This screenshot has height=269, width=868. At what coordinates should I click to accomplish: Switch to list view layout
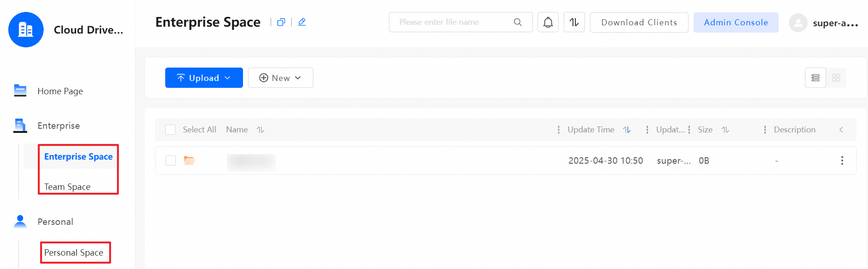pyautogui.click(x=815, y=78)
